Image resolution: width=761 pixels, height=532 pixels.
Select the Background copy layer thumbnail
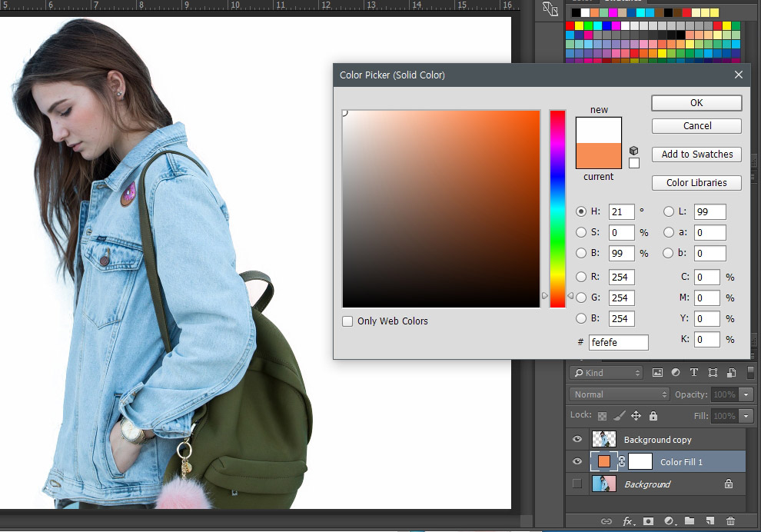coord(603,439)
